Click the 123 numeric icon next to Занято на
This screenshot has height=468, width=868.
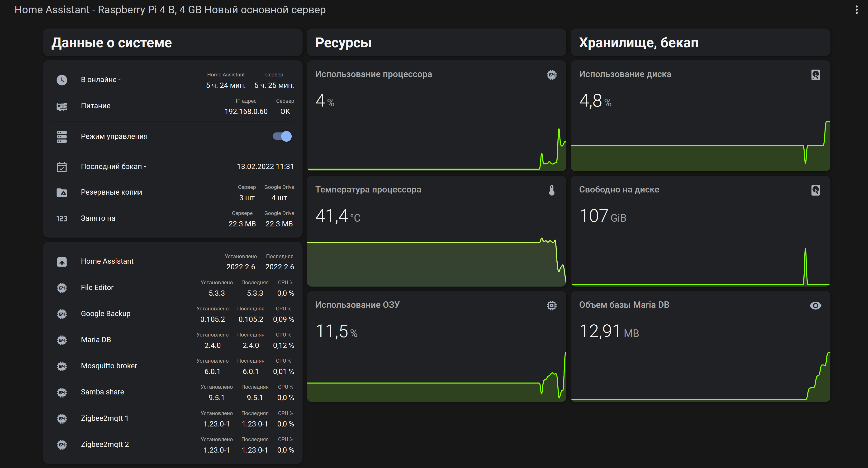point(62,219)
